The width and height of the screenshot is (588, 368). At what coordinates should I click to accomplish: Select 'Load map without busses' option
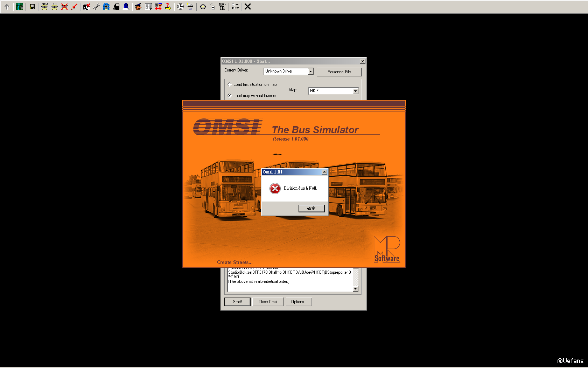(230, 96)
